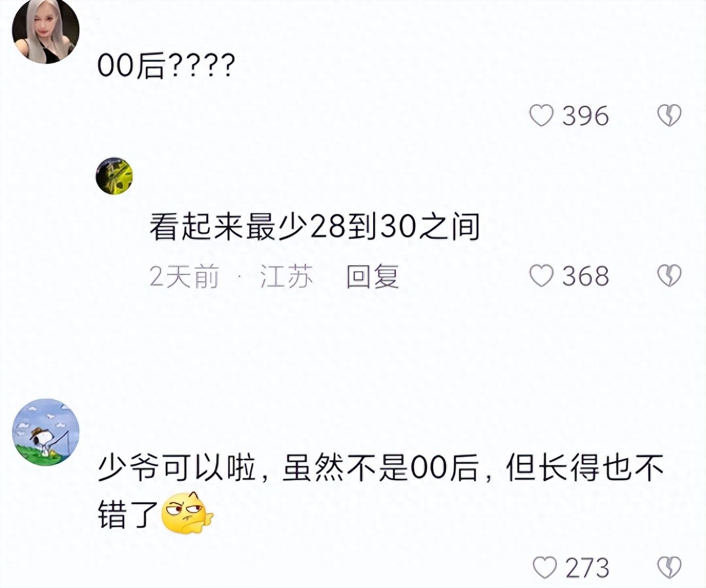Viewport: 706px width, 588px height.
Task: Tap the 273 like count
Action: coord(587,568)
